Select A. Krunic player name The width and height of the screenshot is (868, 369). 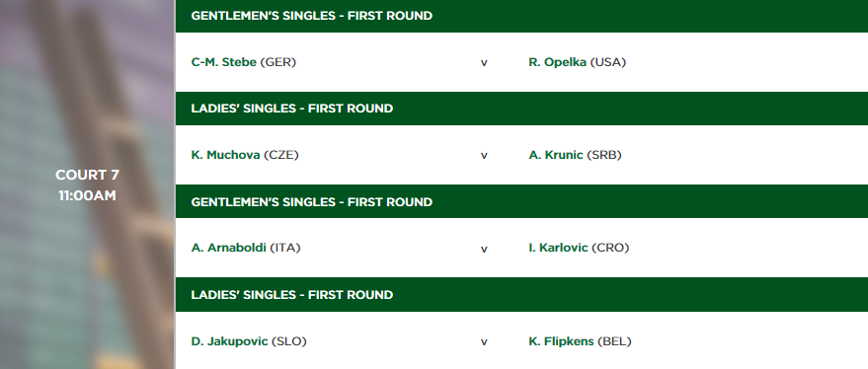tap(556, 156)
